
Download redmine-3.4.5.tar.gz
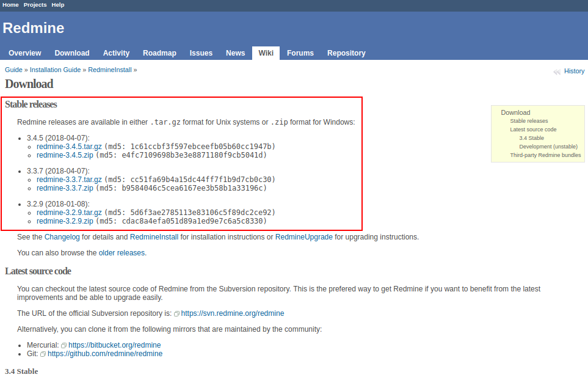pos(69,146)
